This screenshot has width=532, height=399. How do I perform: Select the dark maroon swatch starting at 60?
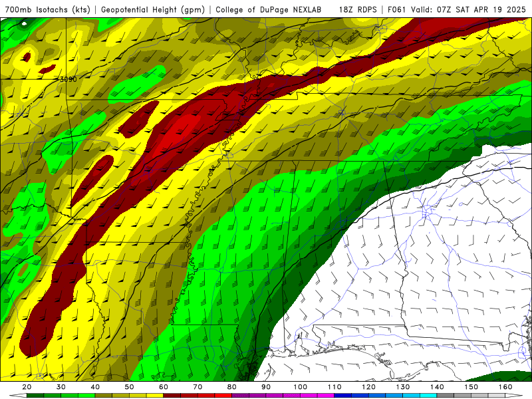coord(172,396)
